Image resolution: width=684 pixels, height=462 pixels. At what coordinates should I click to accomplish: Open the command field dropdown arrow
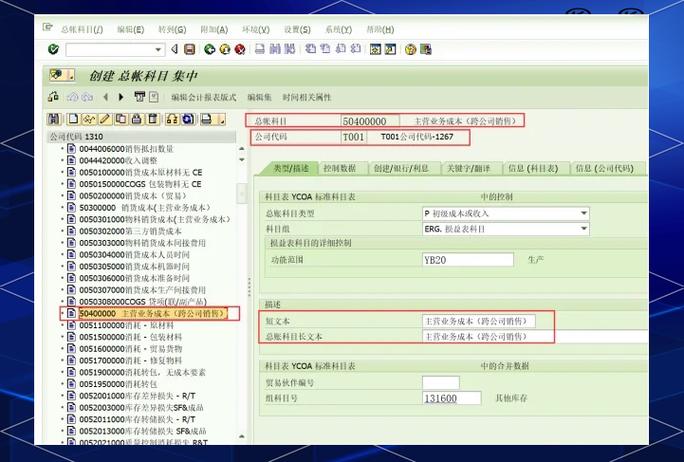158,50
